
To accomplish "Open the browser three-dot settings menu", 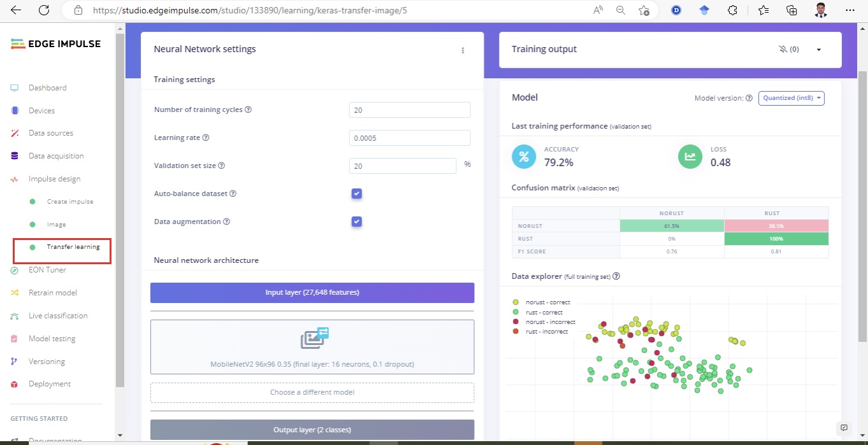I will coord(850,10).
